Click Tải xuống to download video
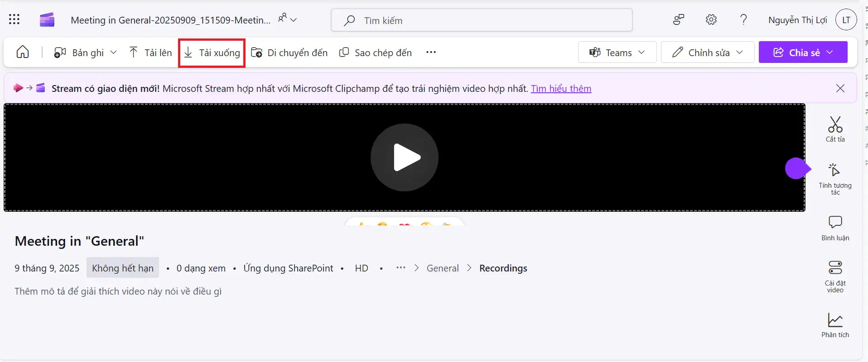This screenshot has height=362, width=868. [x=212, y=53]
